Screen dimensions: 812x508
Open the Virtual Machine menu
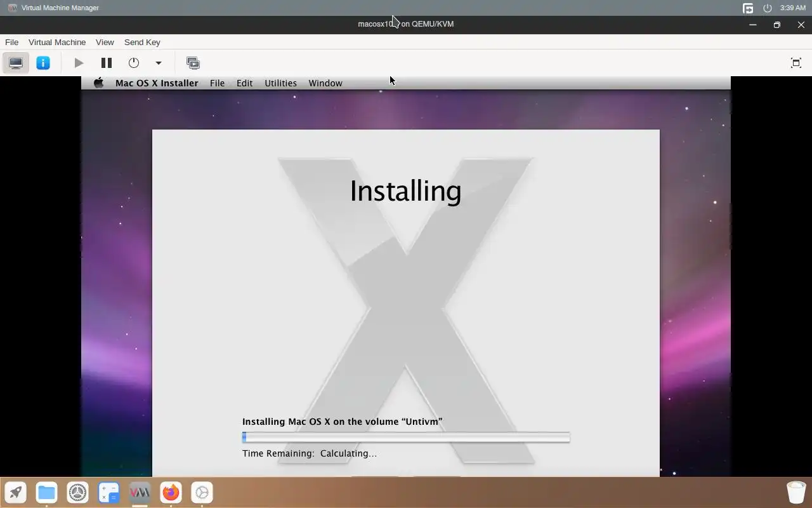tap(57, 42)
